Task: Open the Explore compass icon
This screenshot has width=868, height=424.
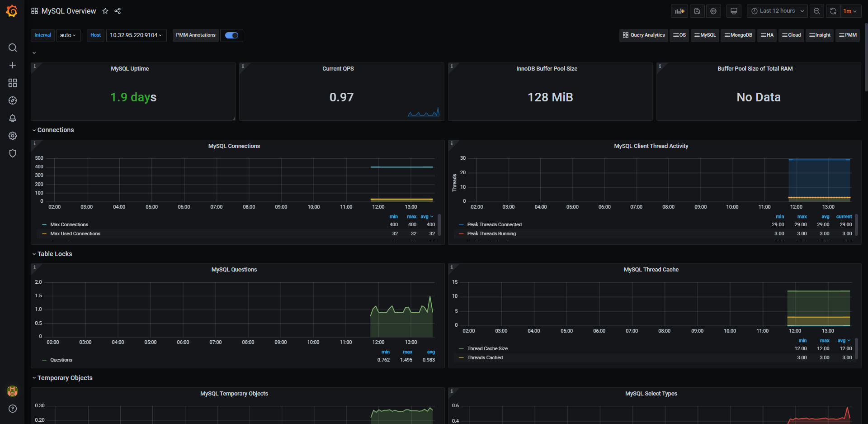Action: tap(13, 100)
